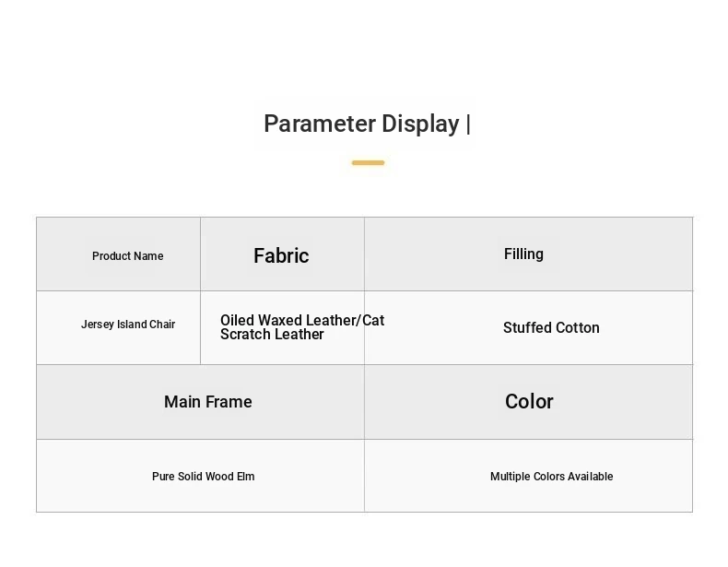Image resolution: width=728 pixels, height=567 pixels.
Task: Select the Product Name header cell
Action: coord(118,254)
